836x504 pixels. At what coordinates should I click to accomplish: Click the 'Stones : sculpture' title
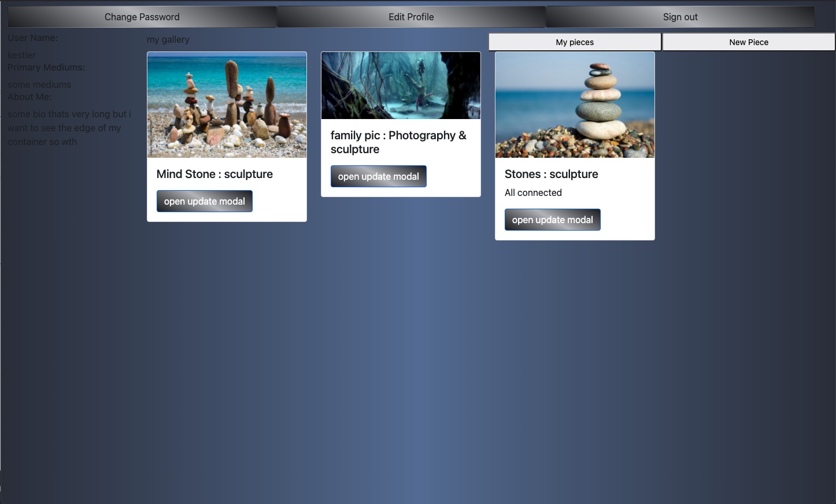(x=551, y=174)
